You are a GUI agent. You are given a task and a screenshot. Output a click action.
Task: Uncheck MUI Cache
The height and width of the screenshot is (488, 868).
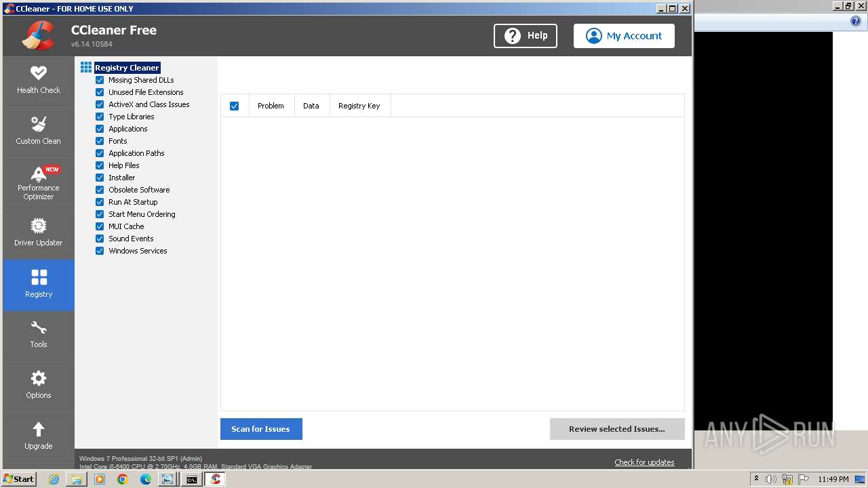tap(100, 226)
